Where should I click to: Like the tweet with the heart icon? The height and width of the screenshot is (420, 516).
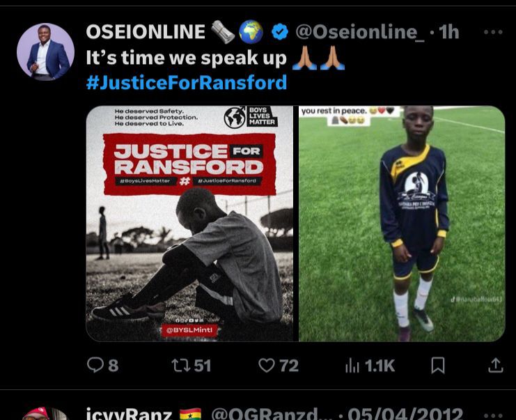pos(267,366)
